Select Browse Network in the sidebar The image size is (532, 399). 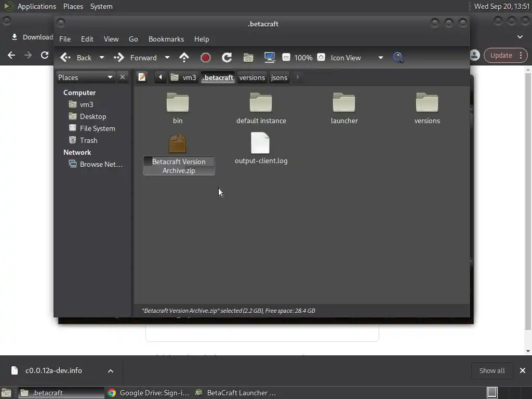(96, 164)
